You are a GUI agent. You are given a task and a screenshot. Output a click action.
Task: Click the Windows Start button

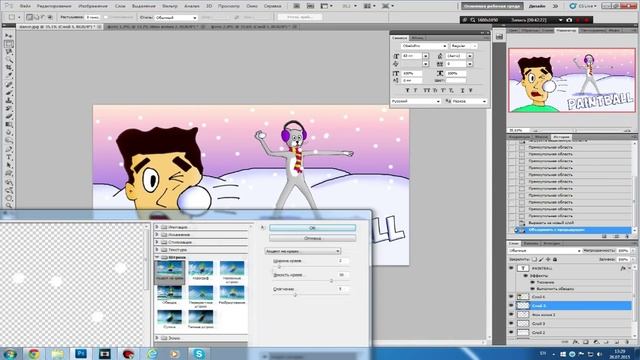tap(10, 353)
